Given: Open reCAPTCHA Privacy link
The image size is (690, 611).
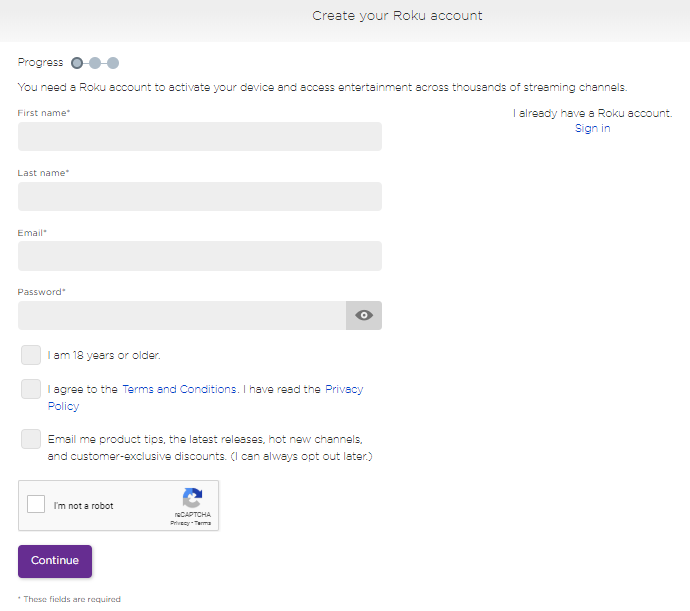Looking at the screenshot, I should click(180, 523).
